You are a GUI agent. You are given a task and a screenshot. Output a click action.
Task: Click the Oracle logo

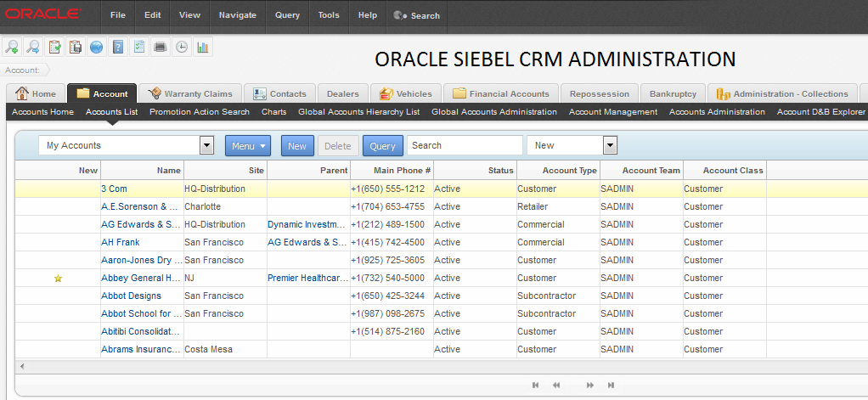pos(42,14)
